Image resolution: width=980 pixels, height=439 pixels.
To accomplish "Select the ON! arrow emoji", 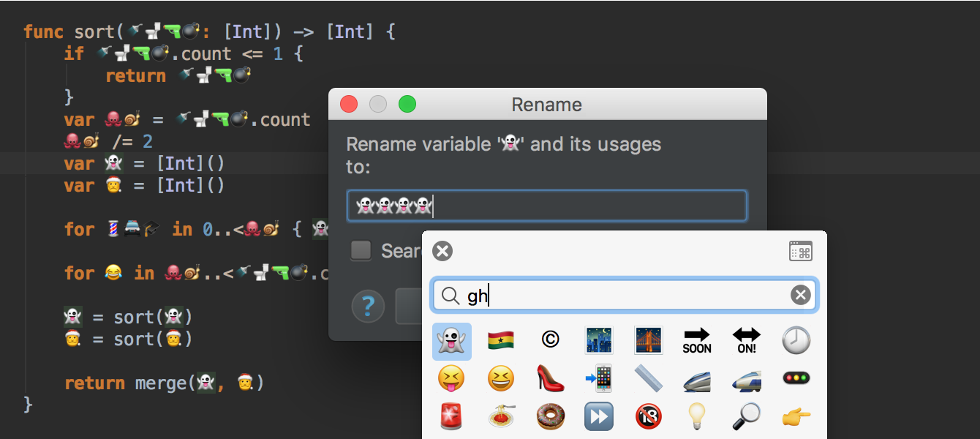I will tap(747, 340).
